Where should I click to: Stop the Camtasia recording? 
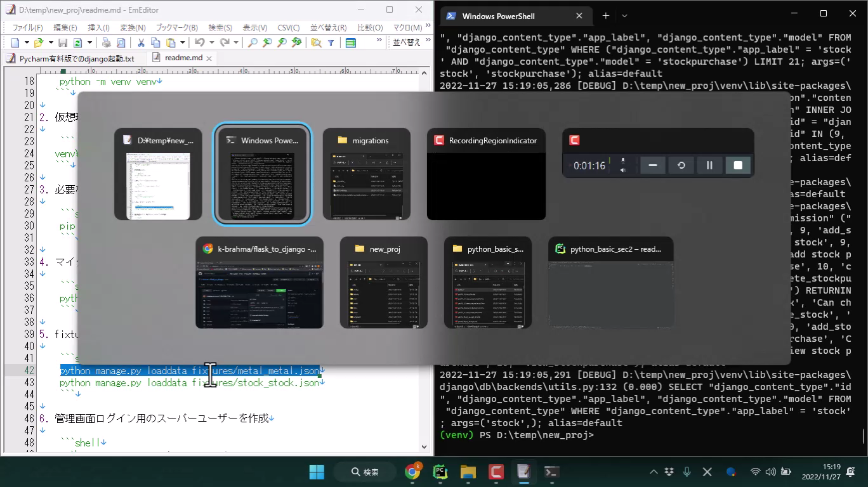[x=738, y=166]
